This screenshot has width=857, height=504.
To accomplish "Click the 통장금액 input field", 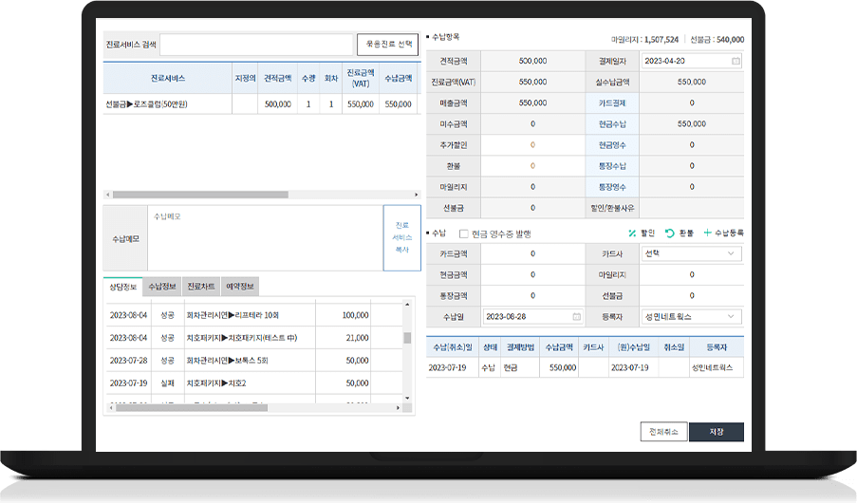I will (532, 296).
